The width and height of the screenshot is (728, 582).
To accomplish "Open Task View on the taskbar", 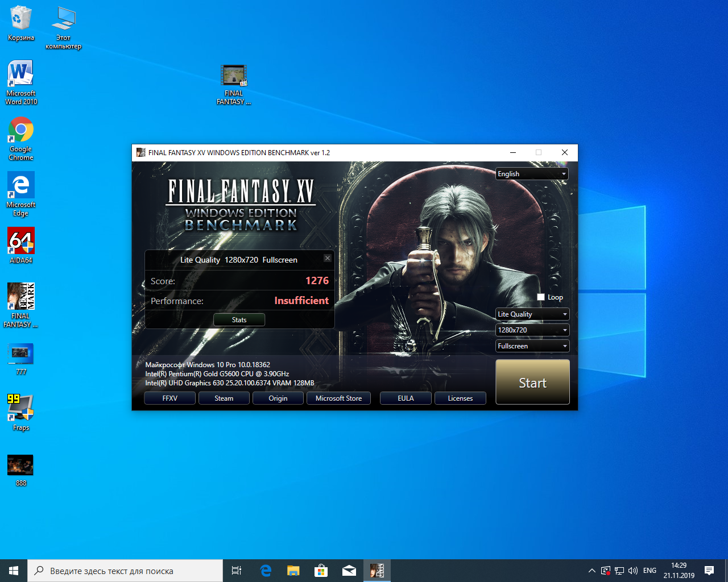I will coord(237,571).
